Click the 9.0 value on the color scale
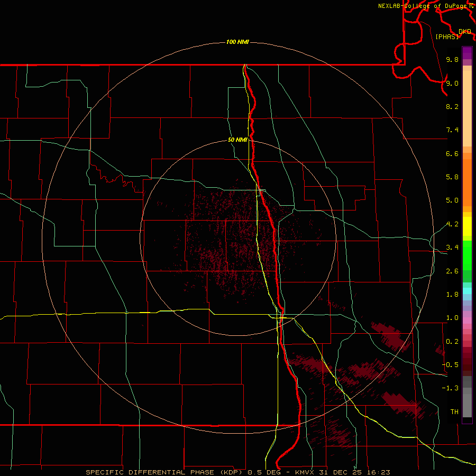Image resolution: width=476 pixels, height=476 pixels. click(x=452, y=83)
